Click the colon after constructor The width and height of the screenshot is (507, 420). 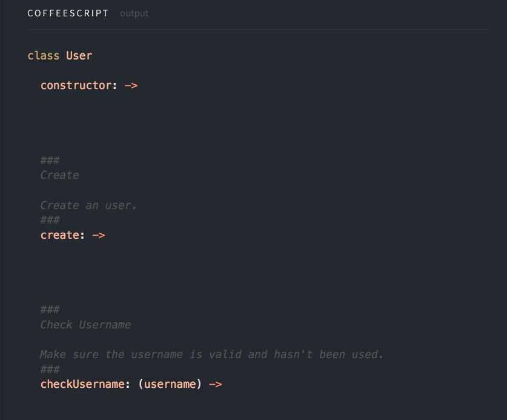pos(114,86)
